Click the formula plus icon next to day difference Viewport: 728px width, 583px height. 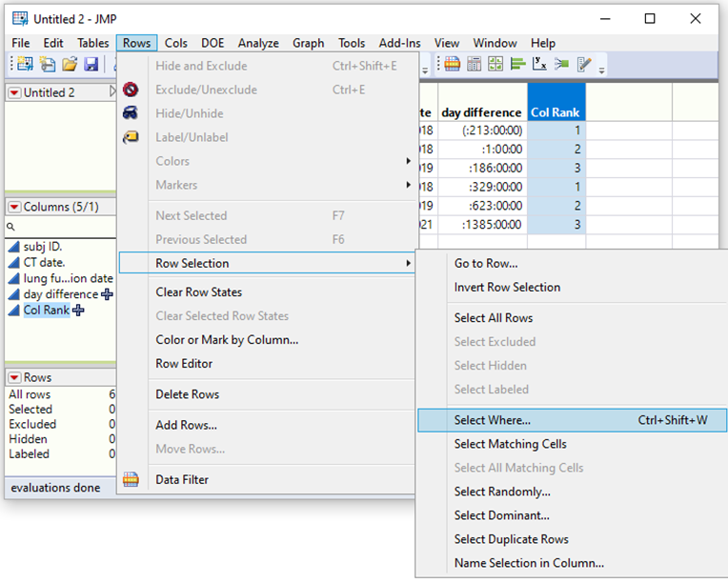(107, 294)
